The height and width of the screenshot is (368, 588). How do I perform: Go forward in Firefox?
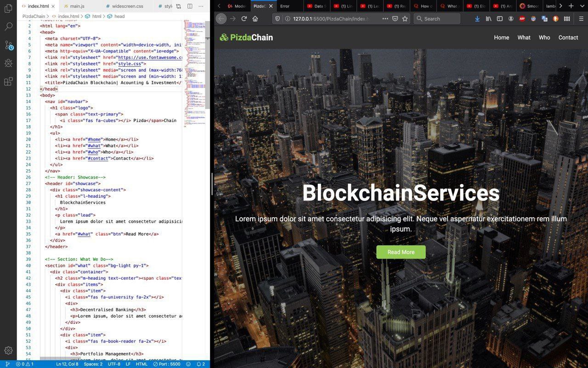click(x=232, y=18)
